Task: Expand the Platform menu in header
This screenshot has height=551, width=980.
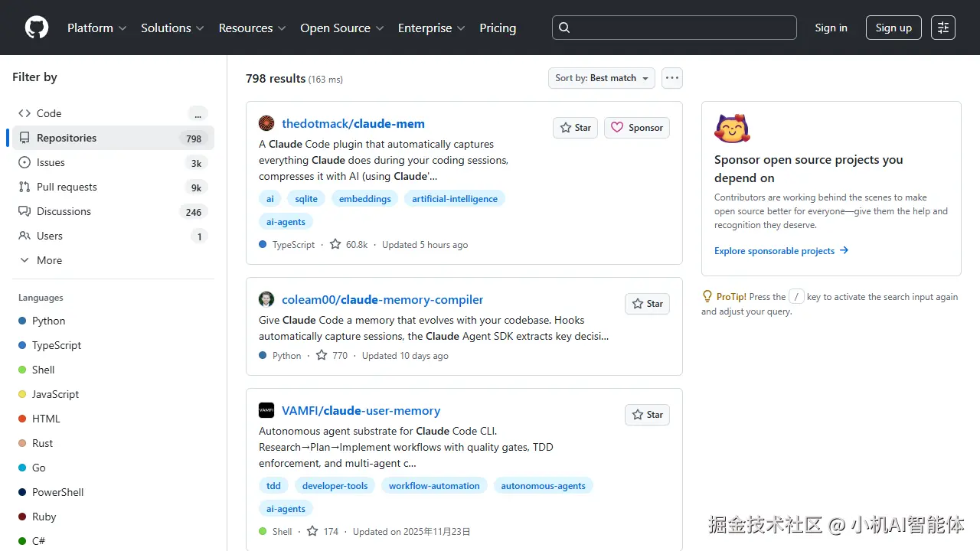Action: click(96, 28)
